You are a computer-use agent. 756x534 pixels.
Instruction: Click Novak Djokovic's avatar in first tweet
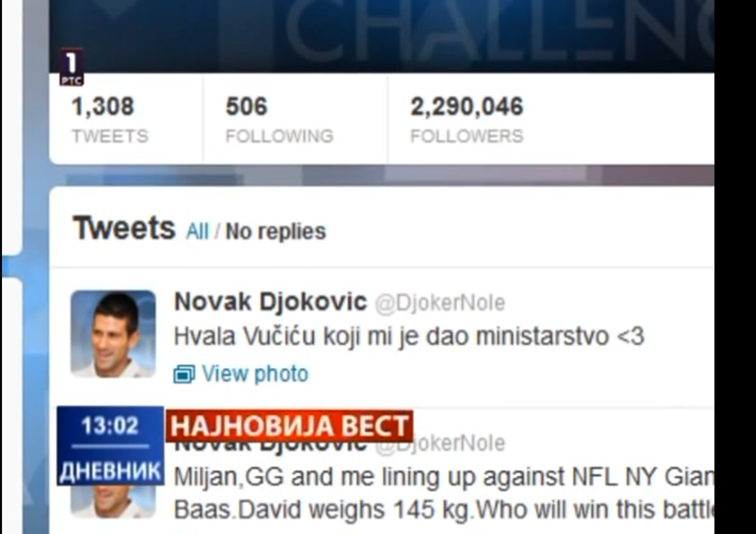pos(113,334)
